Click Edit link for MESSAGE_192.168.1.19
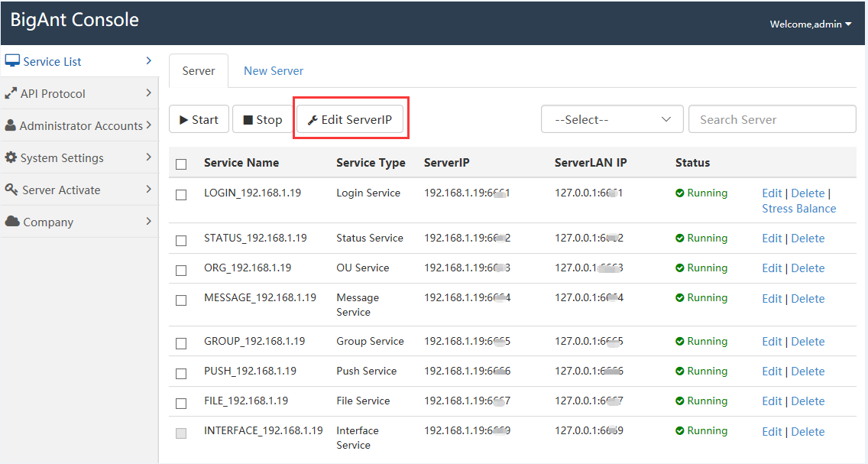Image resolution: width=868 pixels, height=464 pixels. (772, 299)
